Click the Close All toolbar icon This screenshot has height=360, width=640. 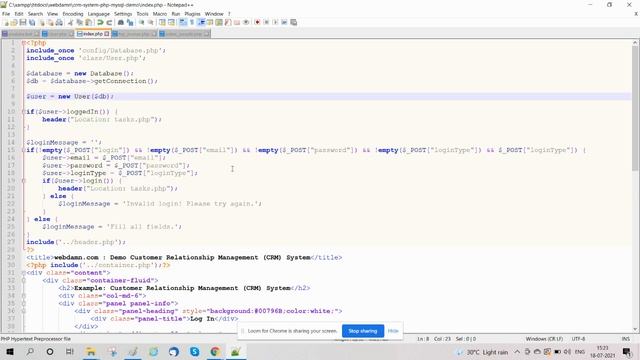tap(50, 22)
